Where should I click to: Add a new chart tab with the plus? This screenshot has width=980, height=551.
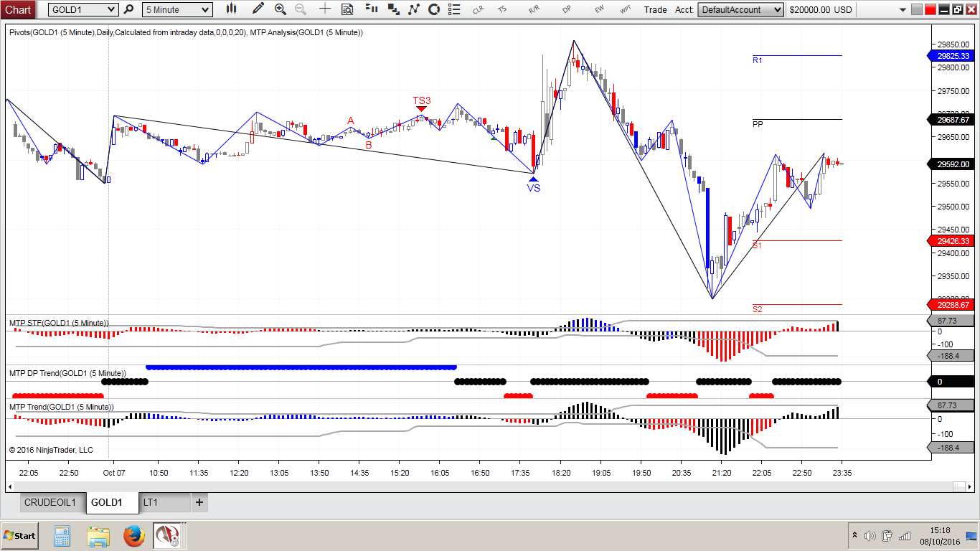(x=199, y=502)
